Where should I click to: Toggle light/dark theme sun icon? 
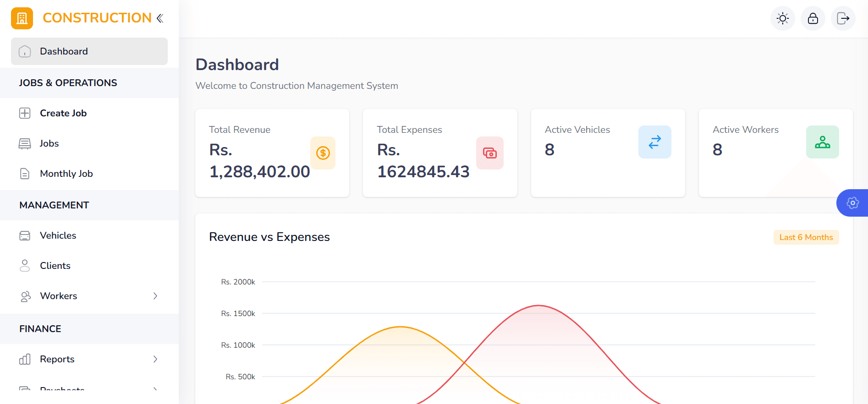(x=783, y=18)
